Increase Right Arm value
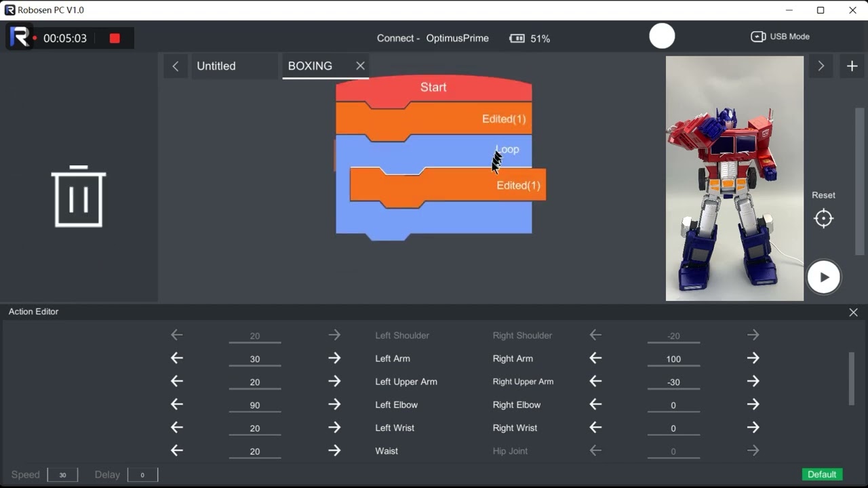The height and width of the screenshot is (488, 868). tap(753, 359)
